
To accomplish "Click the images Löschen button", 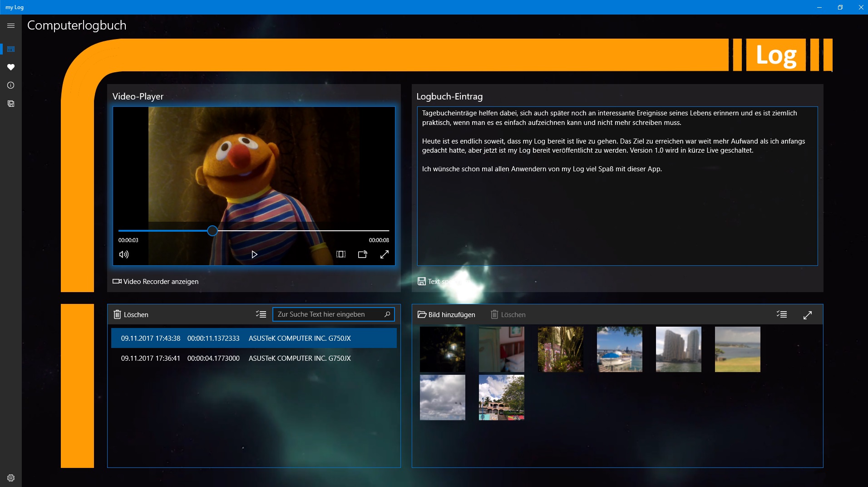I will pos(508,314).
